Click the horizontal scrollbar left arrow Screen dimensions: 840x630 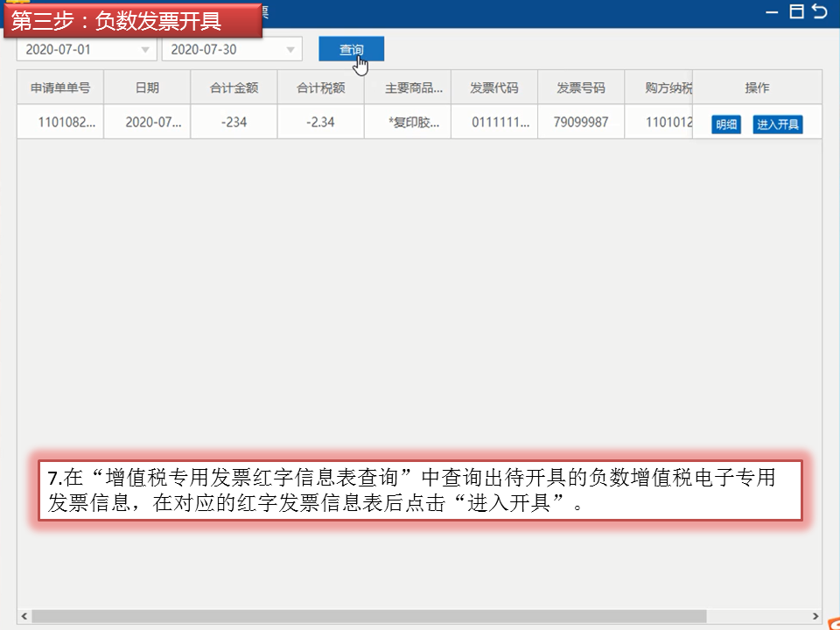24,616
